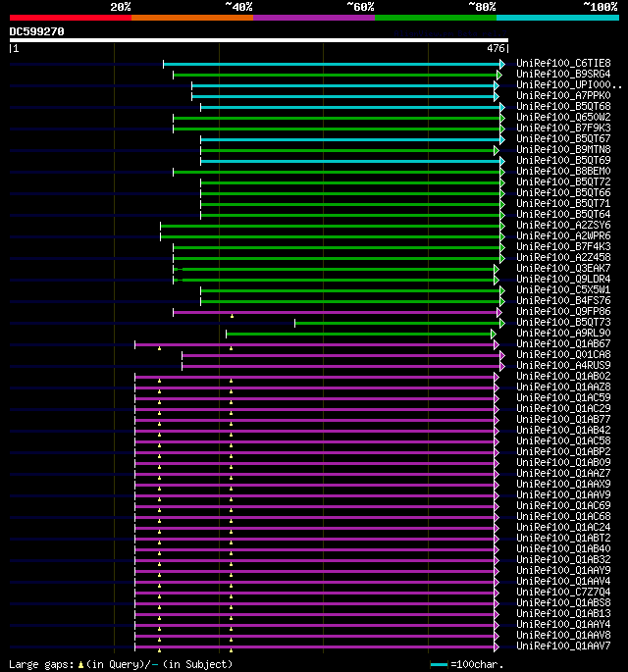Select the UniRef100_Q1AAZ7 label
This screenshot has width=628, height=672.
point(563,473)
